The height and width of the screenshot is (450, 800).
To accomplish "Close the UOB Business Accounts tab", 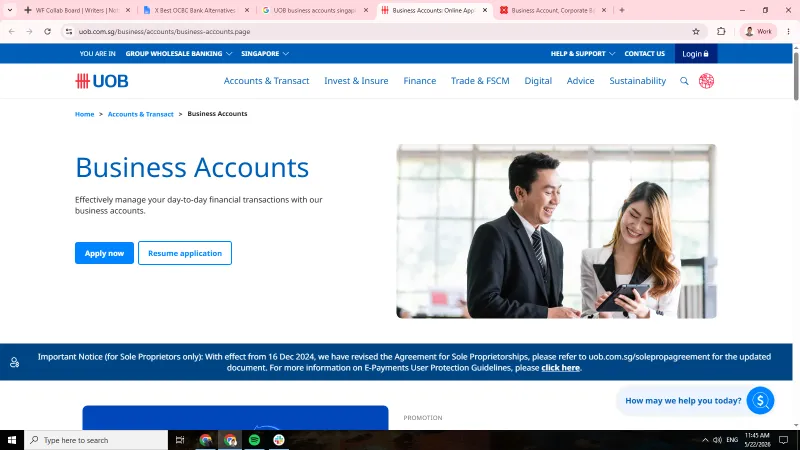I will coord(485,10).
